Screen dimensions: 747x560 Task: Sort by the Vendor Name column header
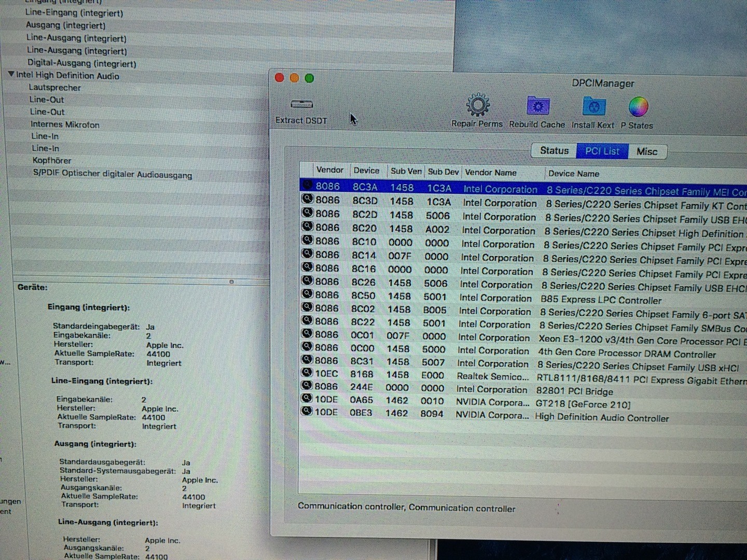(x=491, y=172)
